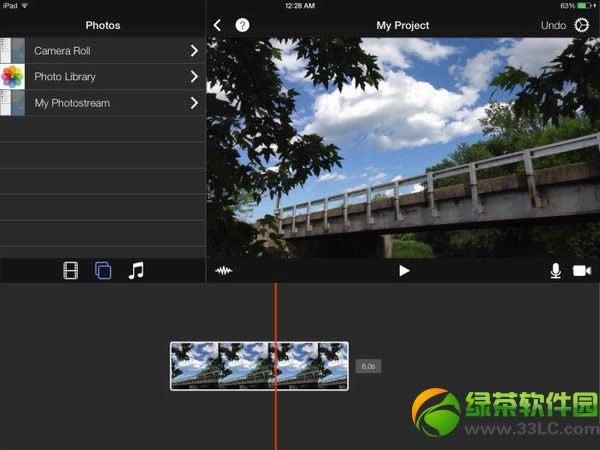Viewport: 600px width, 450px height.
Task: Open My Photostream album
Action: click(71, 103)
